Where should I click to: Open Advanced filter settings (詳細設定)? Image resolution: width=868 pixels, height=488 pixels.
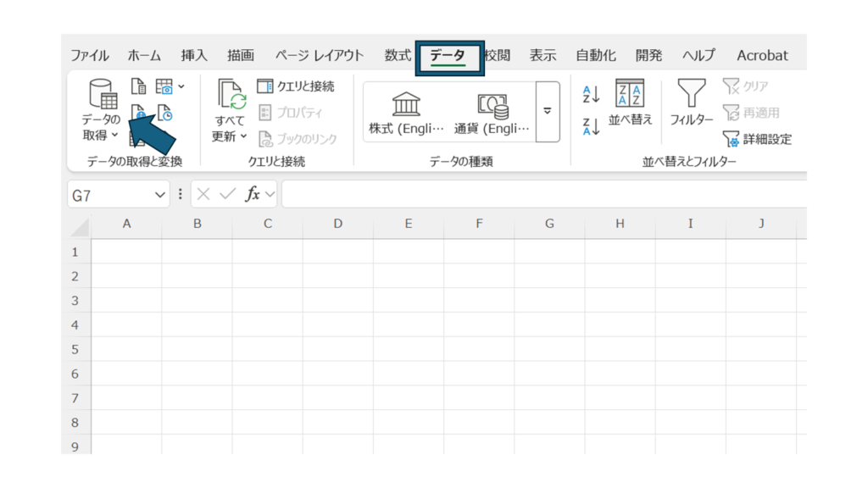pyautogui.click(x=757, y=139)
